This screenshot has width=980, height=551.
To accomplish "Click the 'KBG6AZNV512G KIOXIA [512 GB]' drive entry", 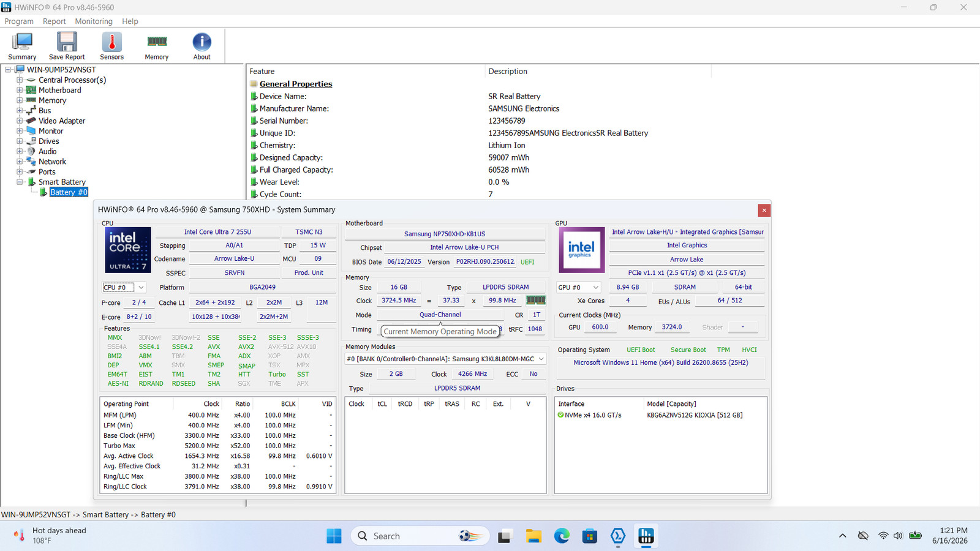I will [695, 415].
